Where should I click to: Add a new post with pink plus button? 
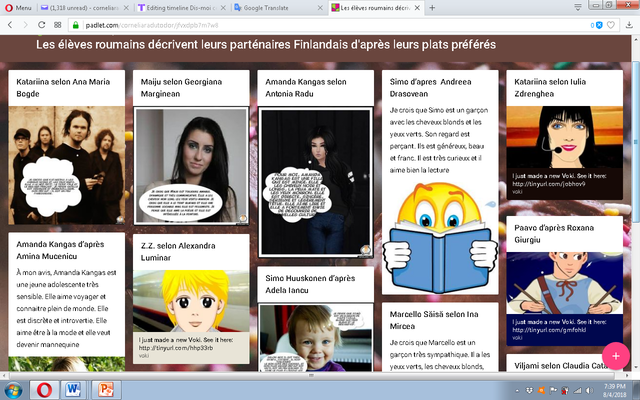616,356
